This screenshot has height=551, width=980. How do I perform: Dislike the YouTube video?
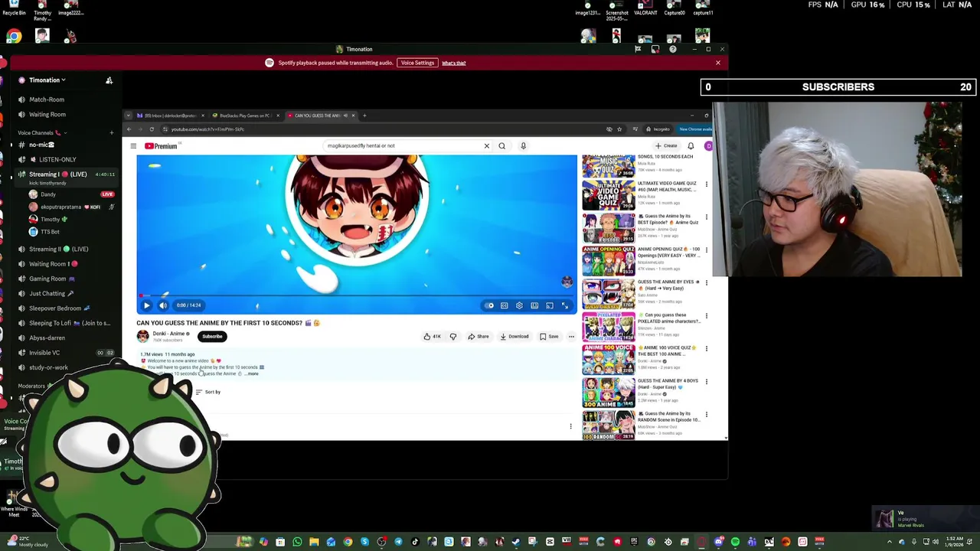coord(452,336)
